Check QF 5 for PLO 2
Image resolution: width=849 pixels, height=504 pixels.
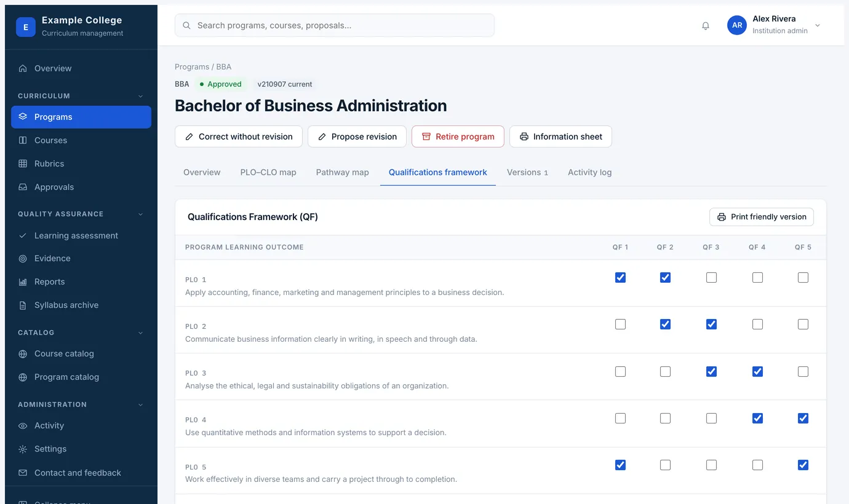pyautogui.click(x=803, y=324)
